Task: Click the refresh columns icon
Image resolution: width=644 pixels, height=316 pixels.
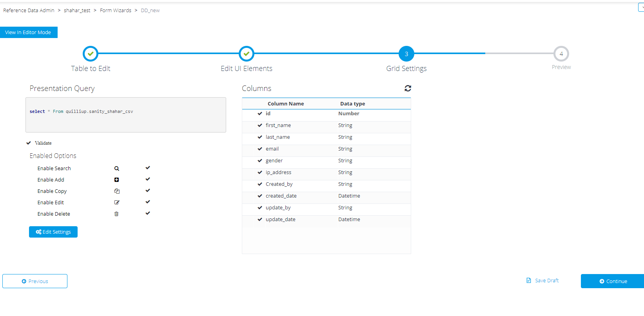Action: click(408, 88)
